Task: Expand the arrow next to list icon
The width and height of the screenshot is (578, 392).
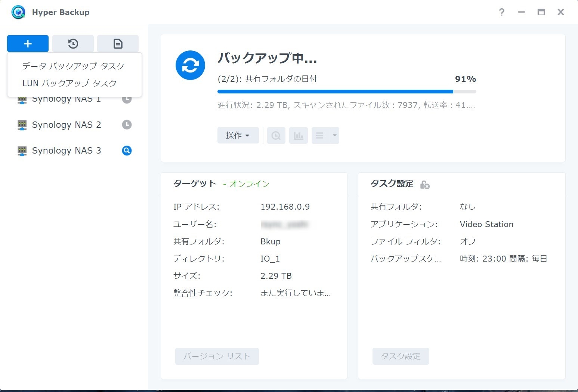Action: click(335, 136)
